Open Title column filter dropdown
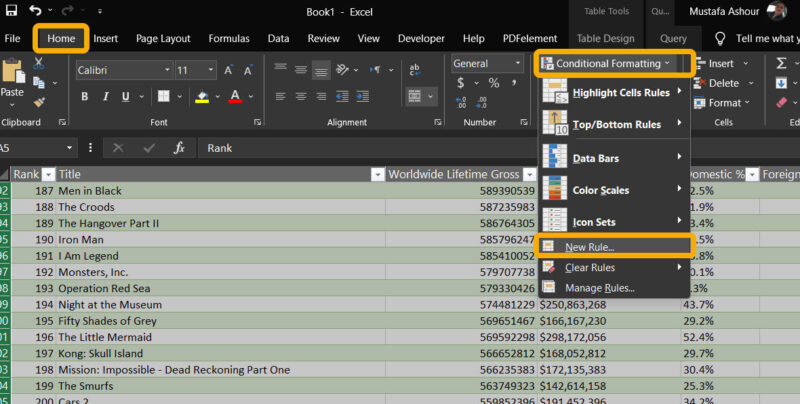800x404 pixels. point(378,174)
